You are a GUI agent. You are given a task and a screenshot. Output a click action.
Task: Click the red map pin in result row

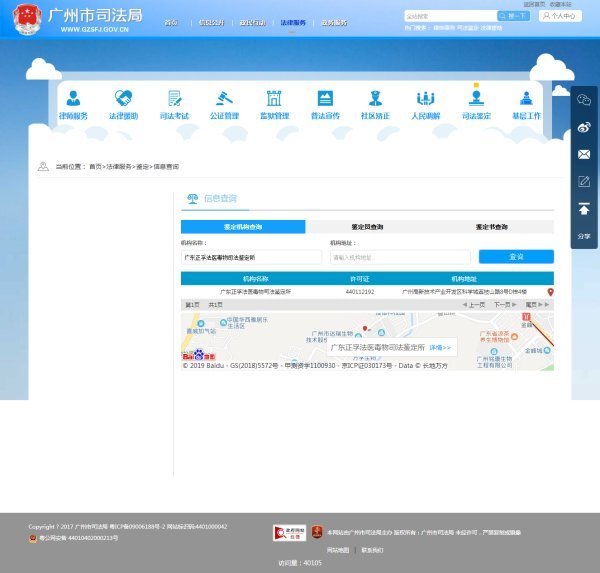click(x=550, y=292)
